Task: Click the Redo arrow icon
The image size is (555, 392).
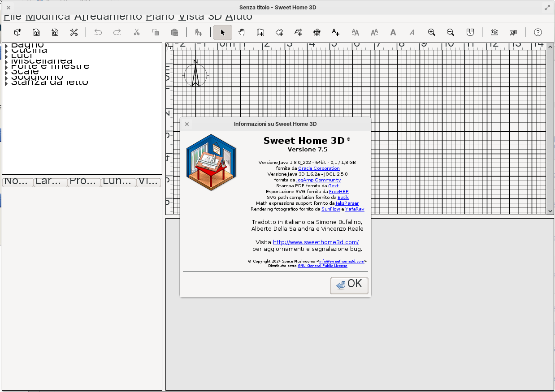Action: [x=117, y=32]
